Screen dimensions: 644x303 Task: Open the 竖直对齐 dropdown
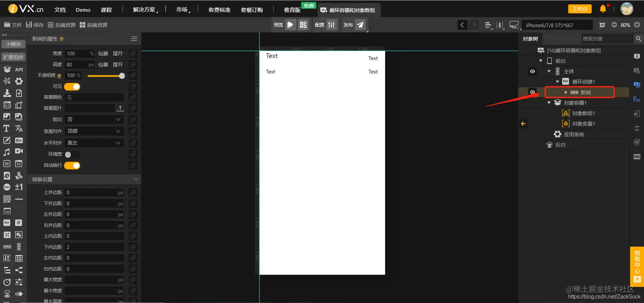tap(94, 132)
